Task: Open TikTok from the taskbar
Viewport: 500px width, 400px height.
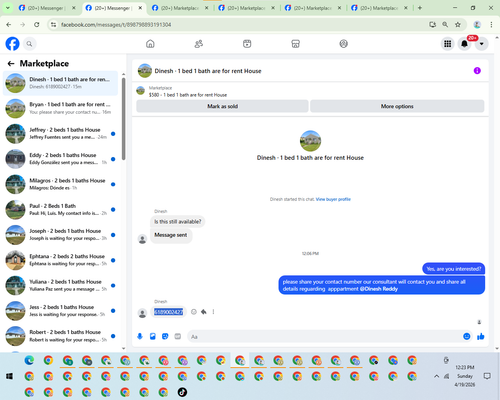Action: click(x=182, y=392)
